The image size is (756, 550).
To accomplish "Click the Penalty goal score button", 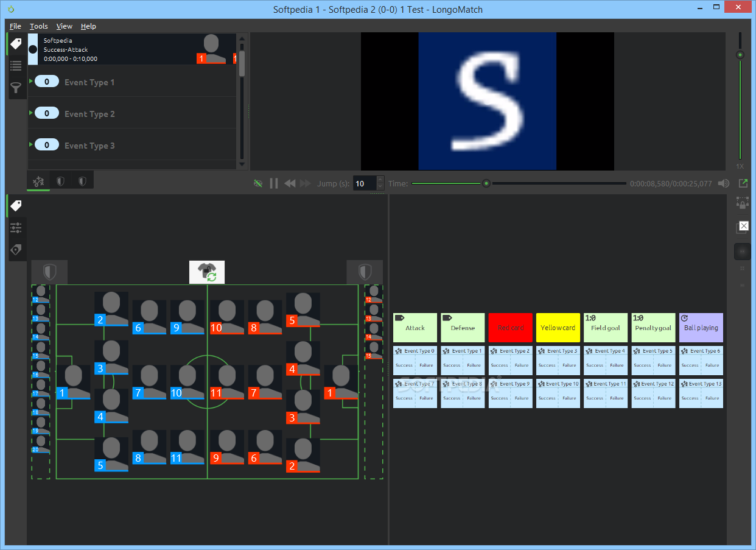I will pos(653,328).
